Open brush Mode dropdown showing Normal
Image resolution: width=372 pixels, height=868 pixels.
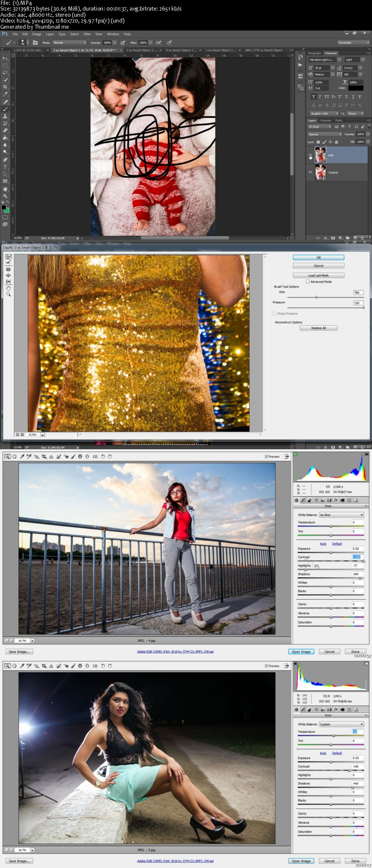[70, 43]
